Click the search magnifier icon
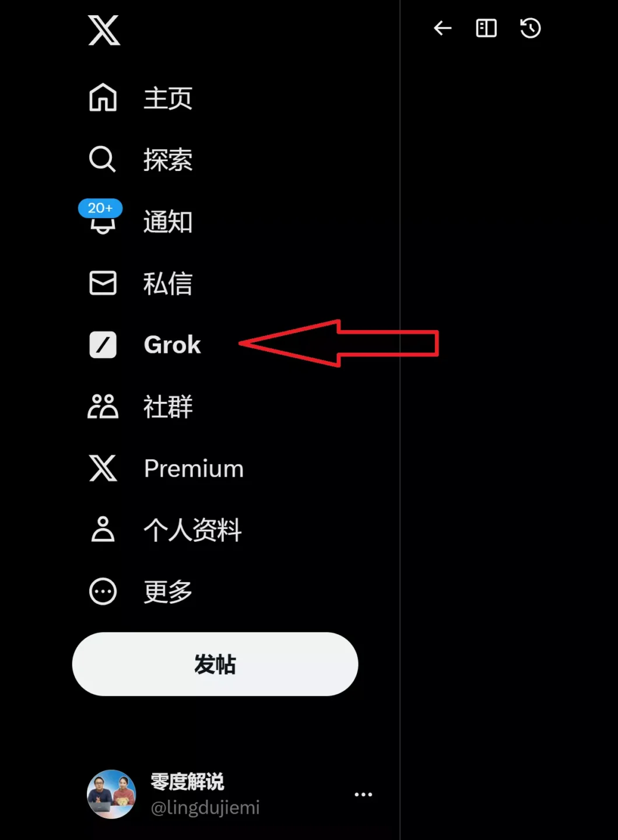Image resolution: width=618 pixels, height=840 pixels. [x=102, y=159]
